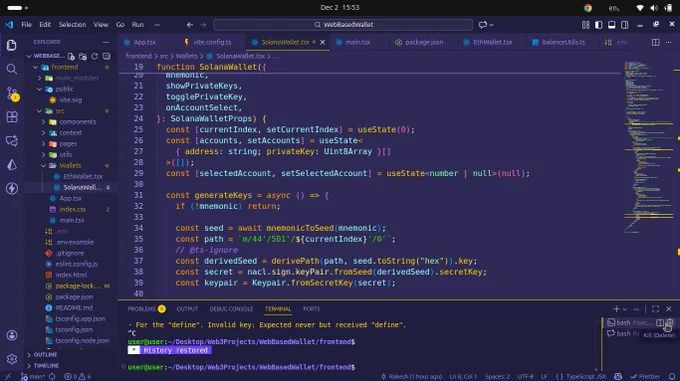Screen dimensions: 680x381
Task: Kill the bash terminal with trash icon
Action: tap(670, 322)
